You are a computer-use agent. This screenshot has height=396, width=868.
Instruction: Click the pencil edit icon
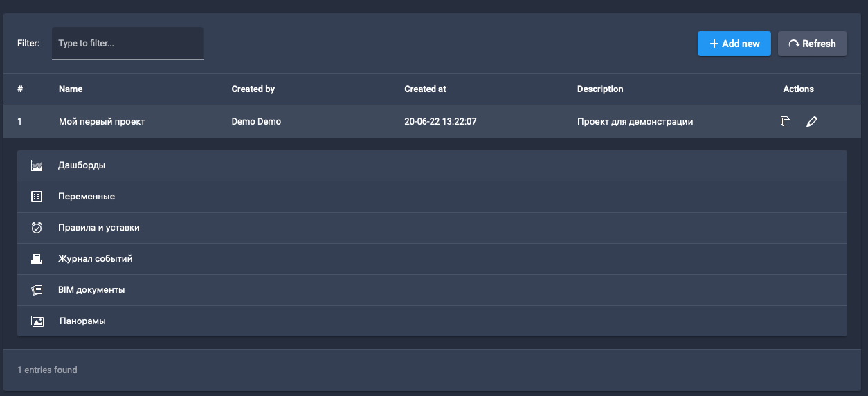(x=812, y=122)
